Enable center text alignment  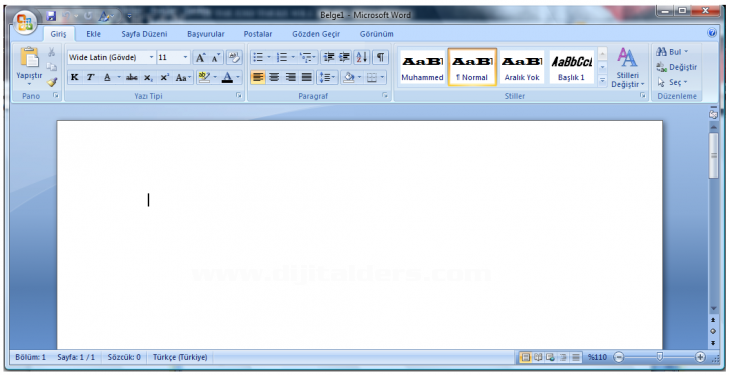point(274,77)
